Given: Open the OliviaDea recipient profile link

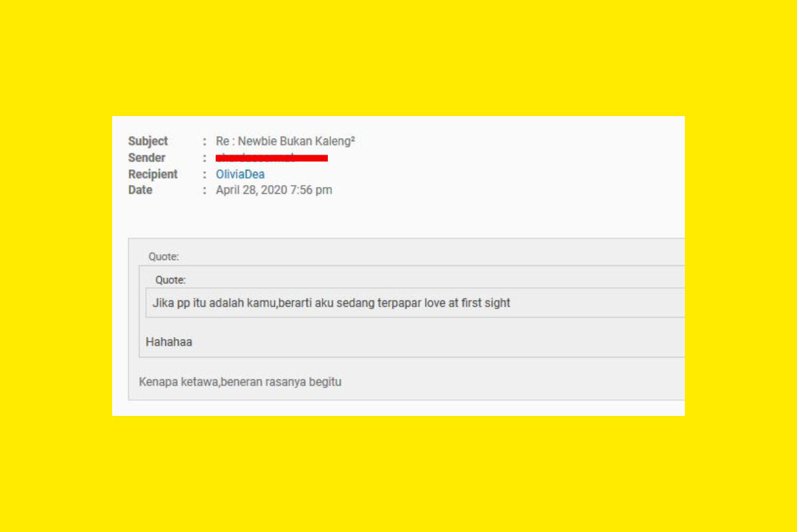Looking at the screenshot, I should [240, 174].
